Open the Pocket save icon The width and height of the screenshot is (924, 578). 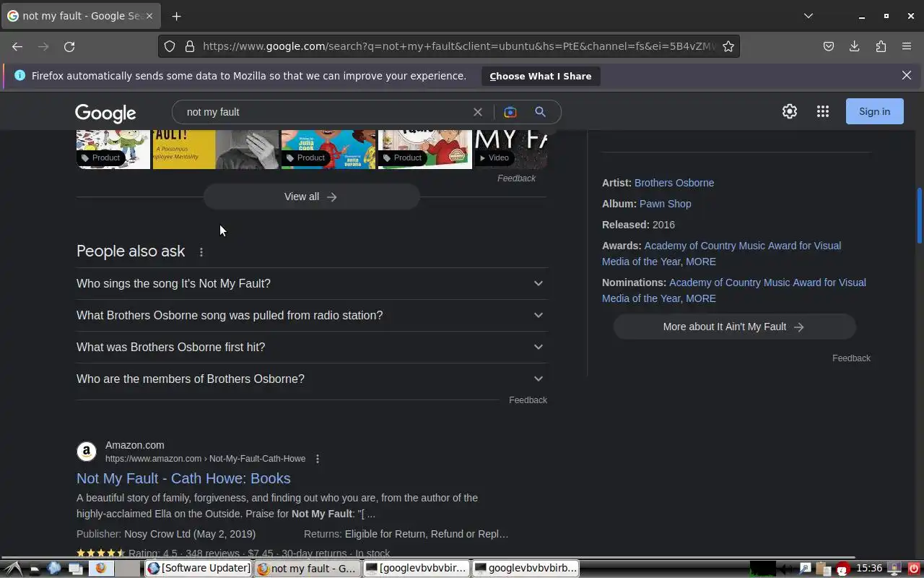(x=829, y=46)
